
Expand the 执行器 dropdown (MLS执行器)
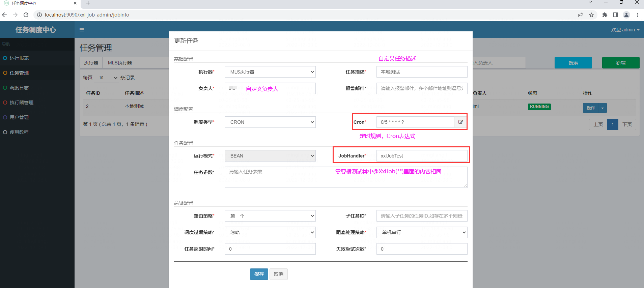(270, 72)
